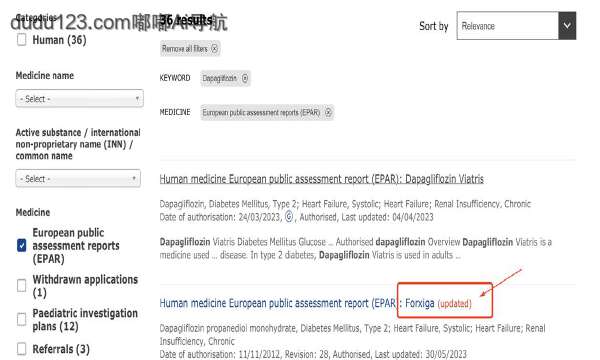Viewport: 600px width, 360px height.
Task: Open the Dapagliflozin Viatris EPAR link
Action: tap(321, 179)
